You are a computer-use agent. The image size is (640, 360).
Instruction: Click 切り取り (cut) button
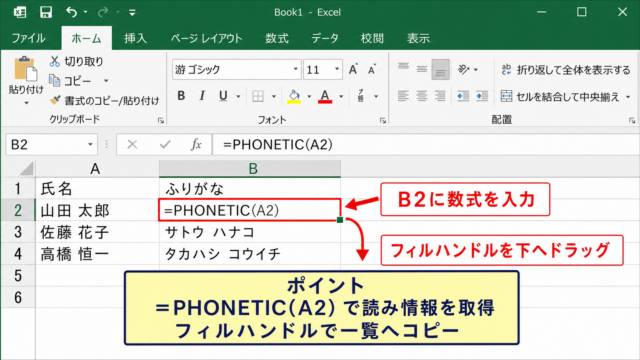pyautogui.click(x=76, y=62)
